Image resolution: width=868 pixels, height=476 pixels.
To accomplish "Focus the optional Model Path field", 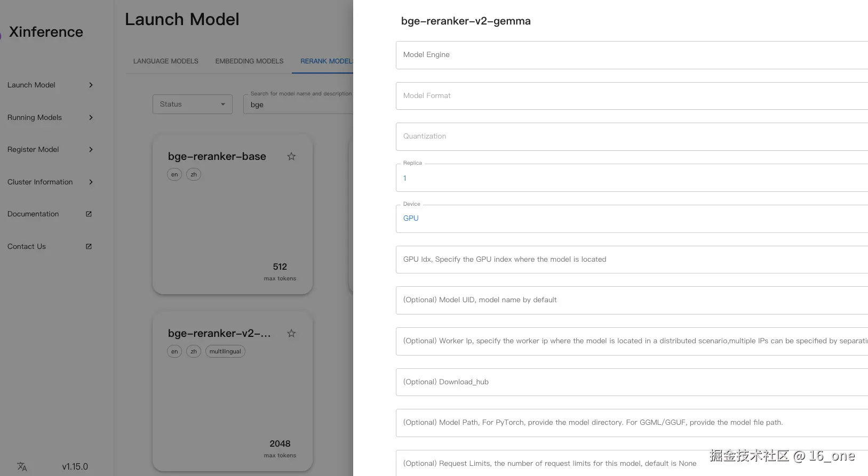I will point(632,423).
